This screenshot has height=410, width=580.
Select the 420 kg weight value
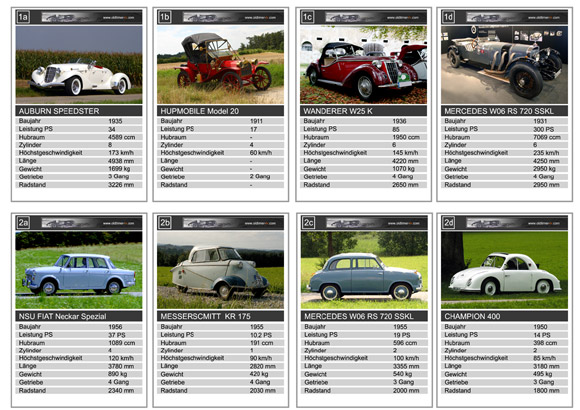click(x=259, y=374)
